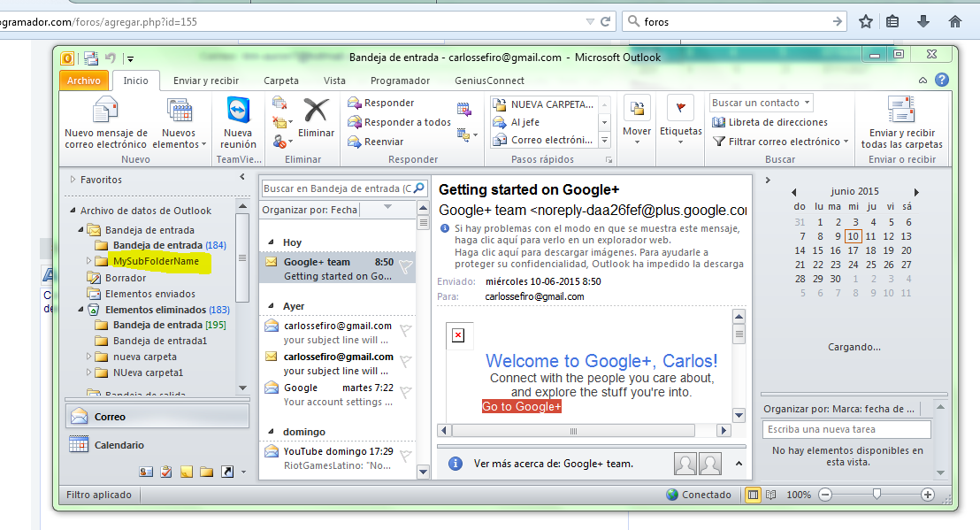980x530 pixels.
Task: Select the MySubFolderName folder
Action: point(156,261)
